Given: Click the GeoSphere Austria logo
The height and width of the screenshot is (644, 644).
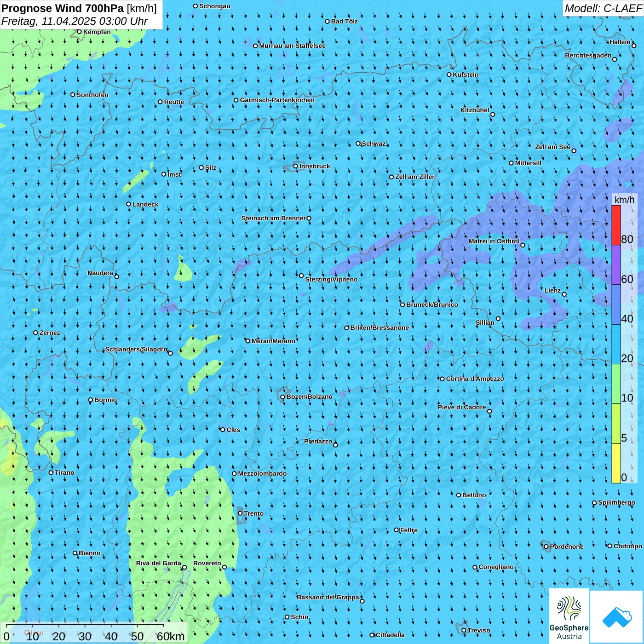Looking at the screenshot, I should [569, 616].
